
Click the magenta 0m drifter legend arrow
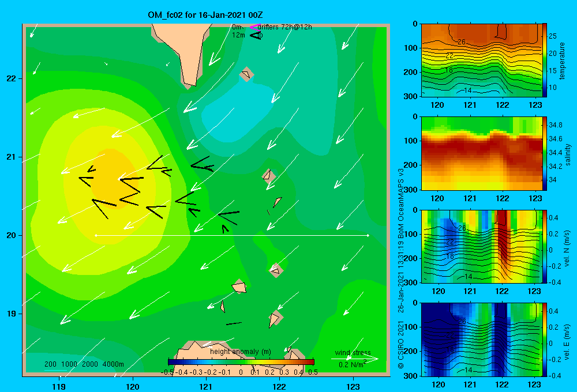pyautogui.click(x=255, y=27)
